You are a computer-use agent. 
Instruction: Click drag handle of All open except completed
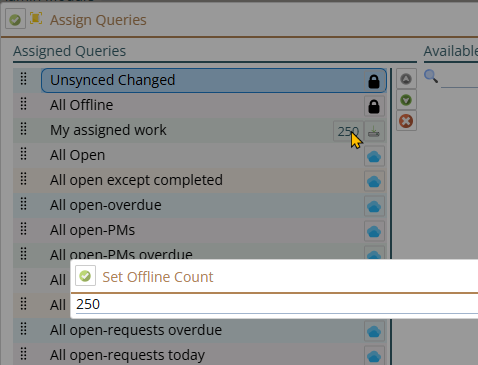point(23,179)
